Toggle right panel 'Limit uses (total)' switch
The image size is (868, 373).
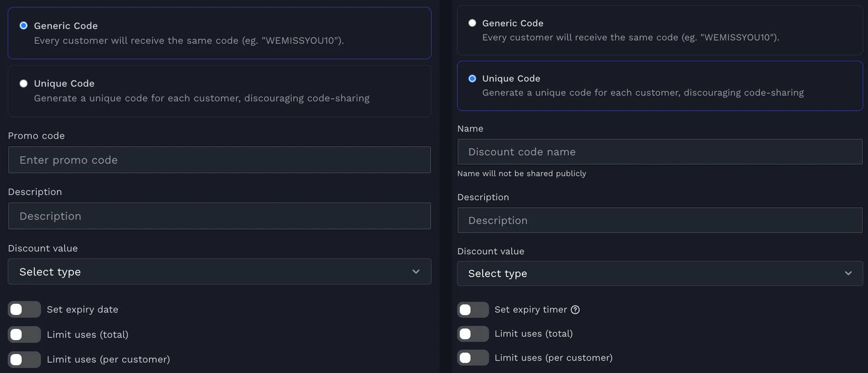tap(473, 334)
